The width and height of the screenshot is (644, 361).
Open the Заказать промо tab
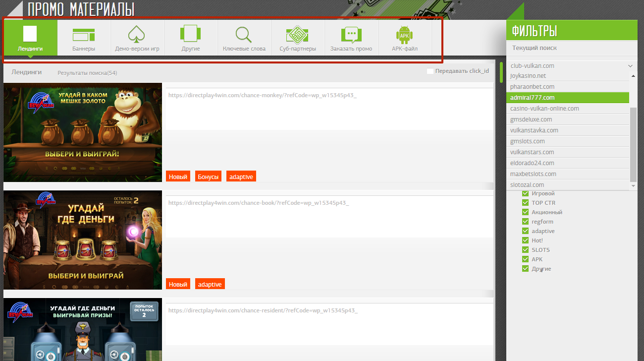pos(351,38)
